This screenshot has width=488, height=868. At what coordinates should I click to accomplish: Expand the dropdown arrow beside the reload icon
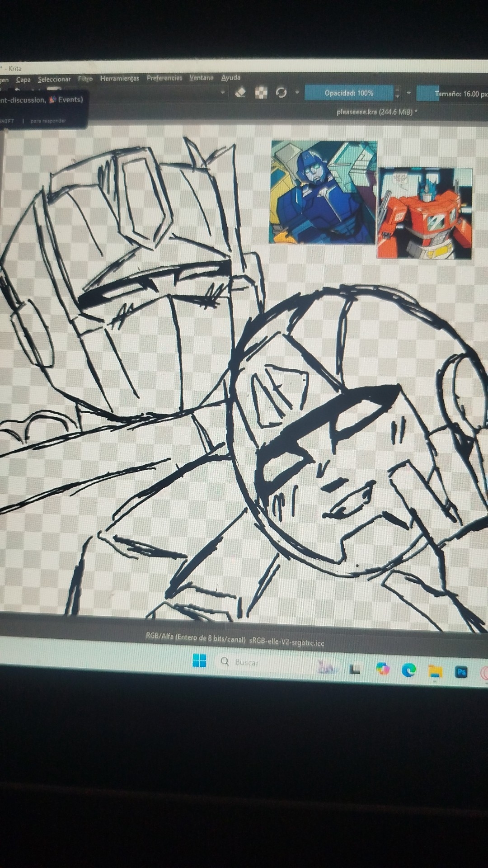[x=297, y=92]
